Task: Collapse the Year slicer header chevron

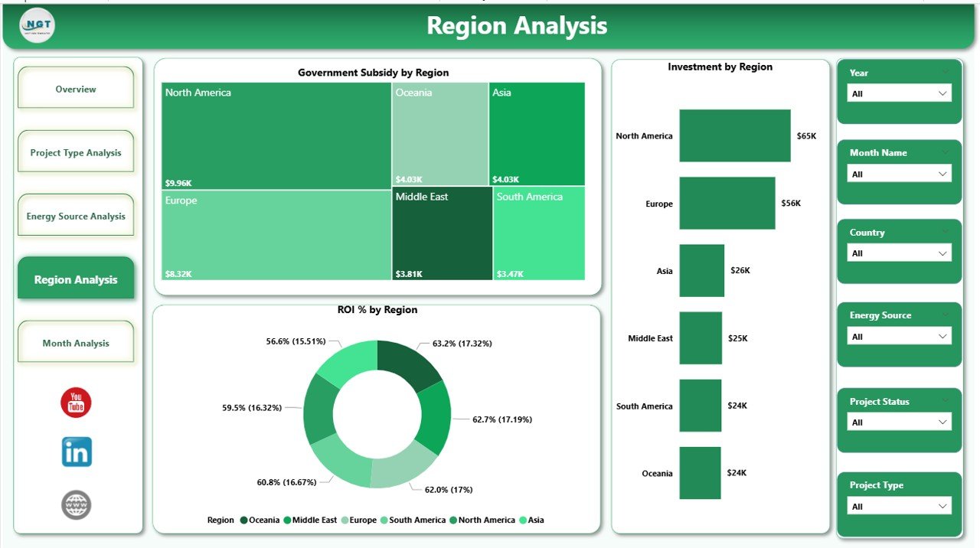Action: pos(946,73)
